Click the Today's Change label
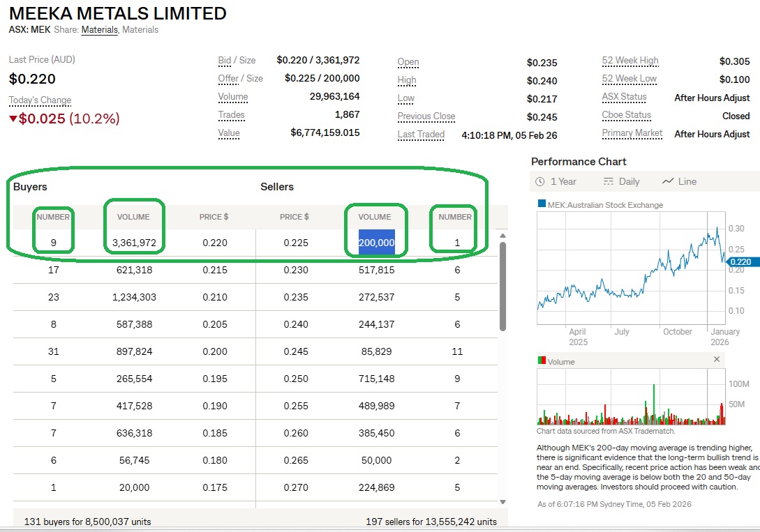The width and height of the screenshot is (760, 532). click(x=40, y=100)
